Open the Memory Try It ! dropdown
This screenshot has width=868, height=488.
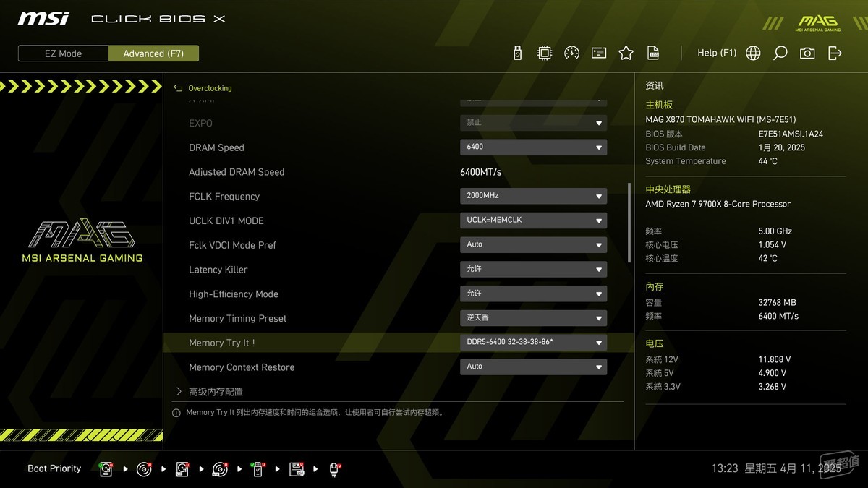click(x=533, y=343)
